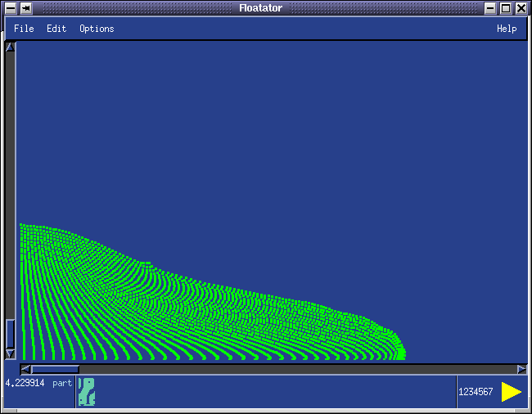Open the Options menu

point(97,29)
